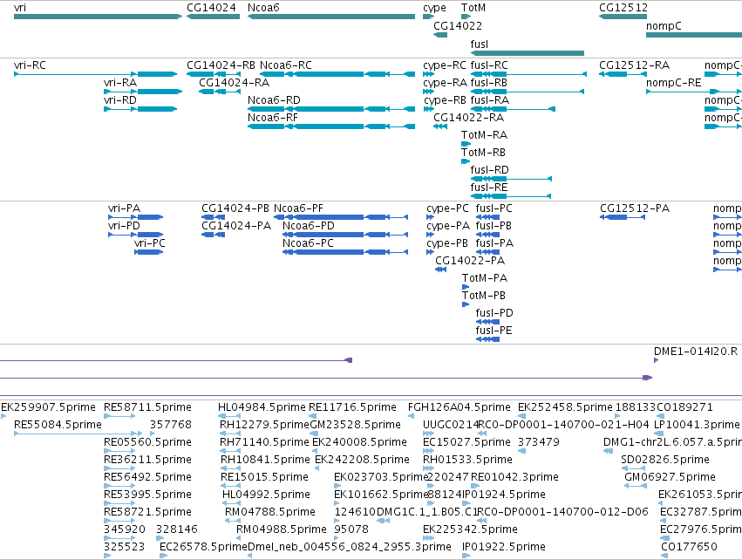Image resolution: width=742 pixels, height=560 pixels.
Task: Open the Ncoa6-PD protein label
Action: (x=309, y=226)
